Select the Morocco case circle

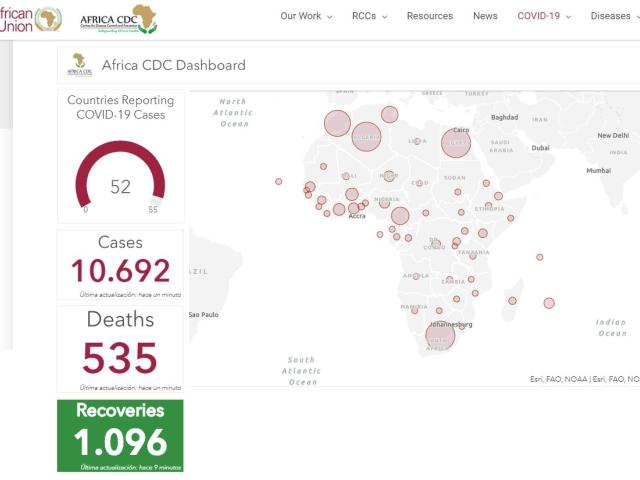[338, 123]
